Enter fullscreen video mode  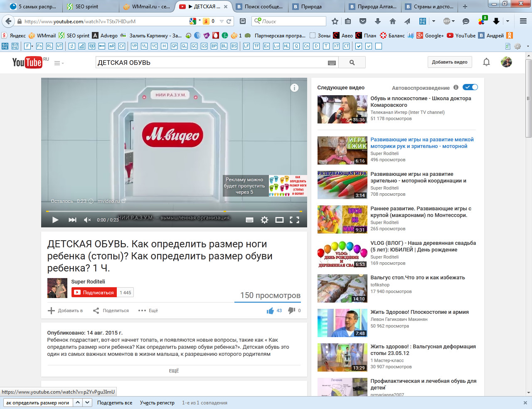tap(294, 220)
